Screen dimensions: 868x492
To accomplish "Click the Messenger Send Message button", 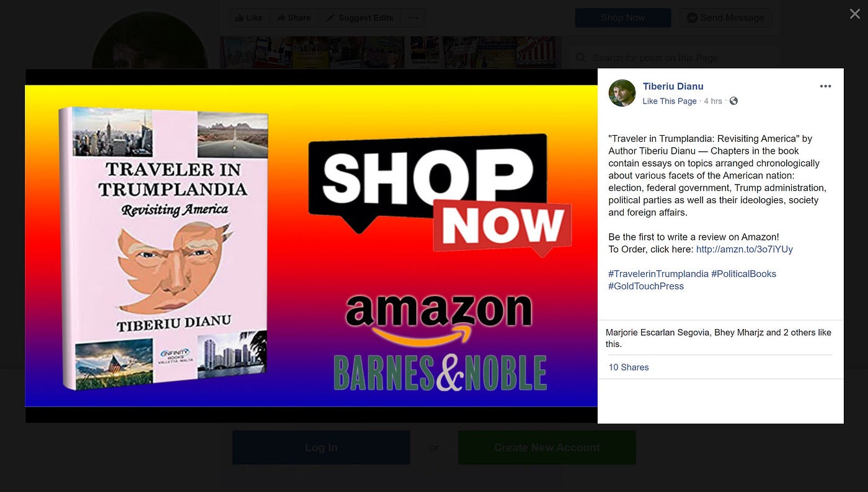I will coord(725,18).
